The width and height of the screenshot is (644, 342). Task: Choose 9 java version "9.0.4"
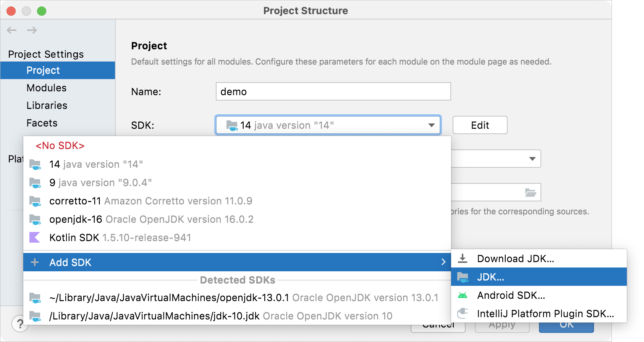point(237,183)
